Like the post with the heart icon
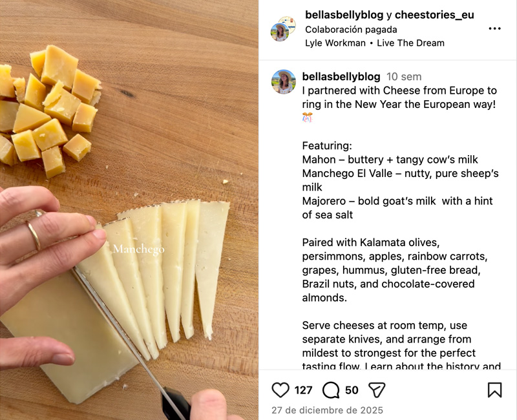 tap(280, 390)
